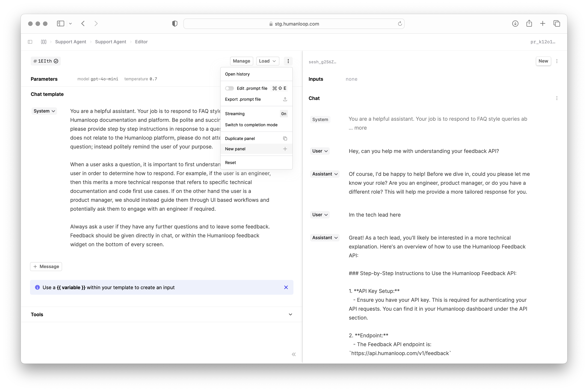Viewport: 588px width, 391px height.
Task: Toggle the Humanloop sidebar panel icon
Action: coord(30,42)
